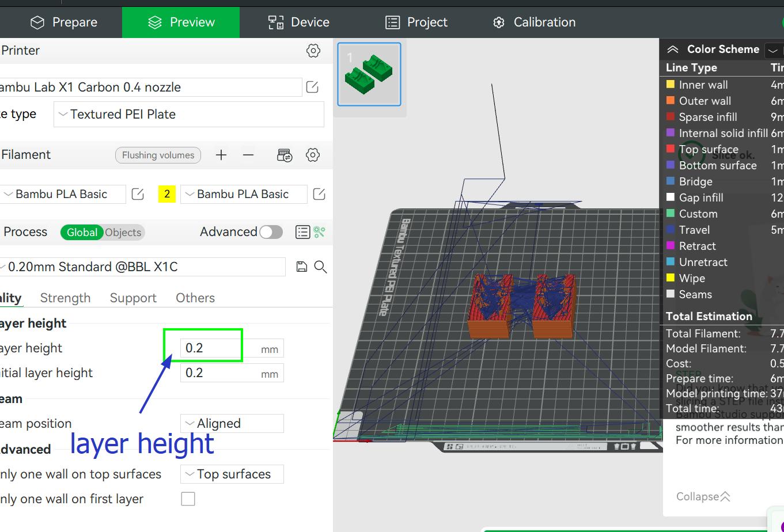The image size is (784, 532).
Task: Click Top surface red legend swatch
Action: pos(671,149)
